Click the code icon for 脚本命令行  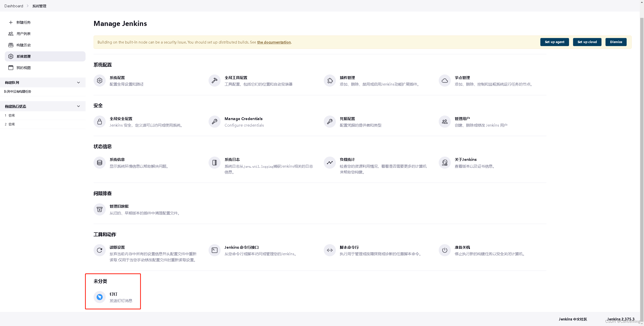(330, 250)
